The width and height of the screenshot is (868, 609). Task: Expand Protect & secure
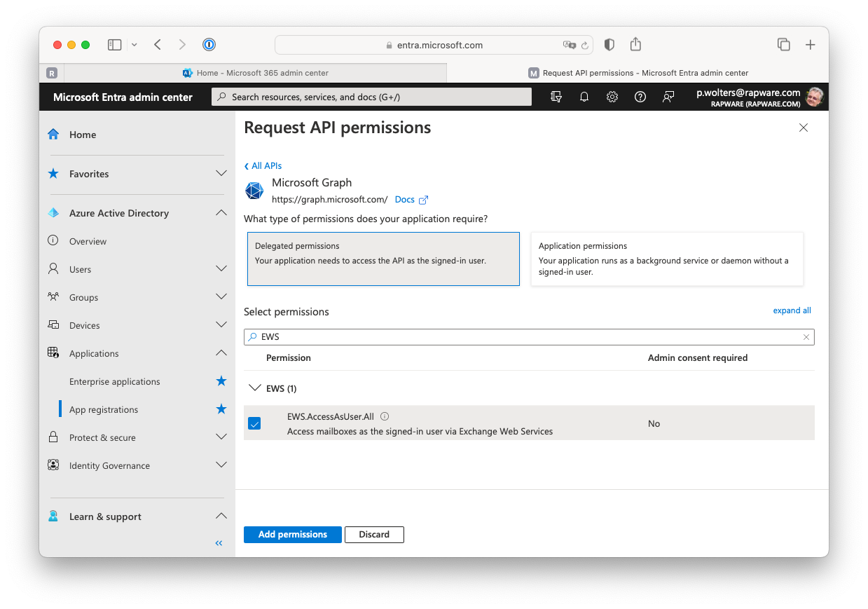(x=221, y=437)
